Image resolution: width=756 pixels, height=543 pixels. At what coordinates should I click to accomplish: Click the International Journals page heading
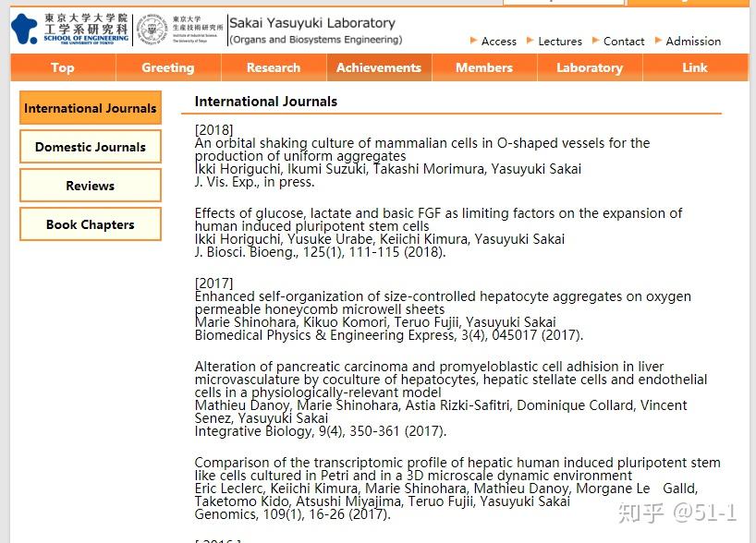click(265, 102)
